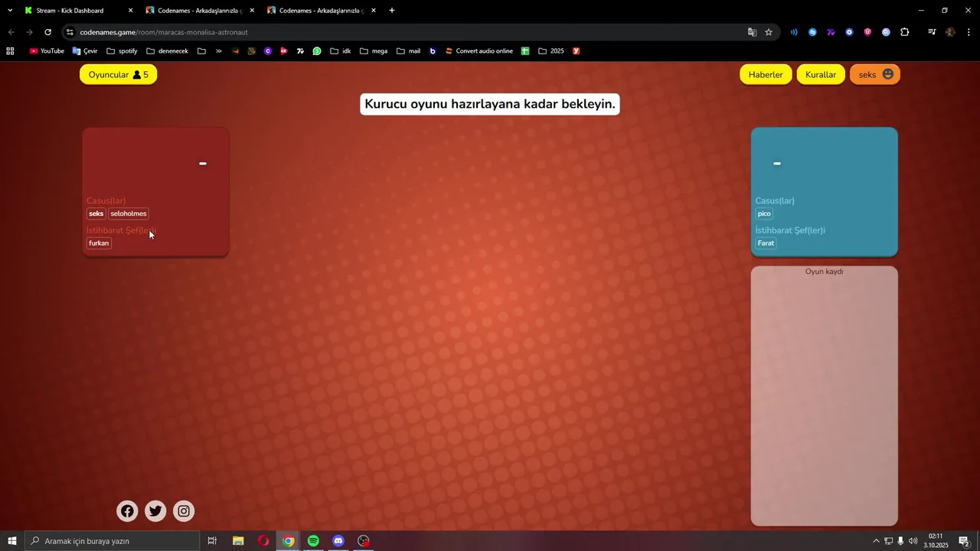Open the mega bookmarks folder
This screenshot has width=980, height=551.
point(373,51)
